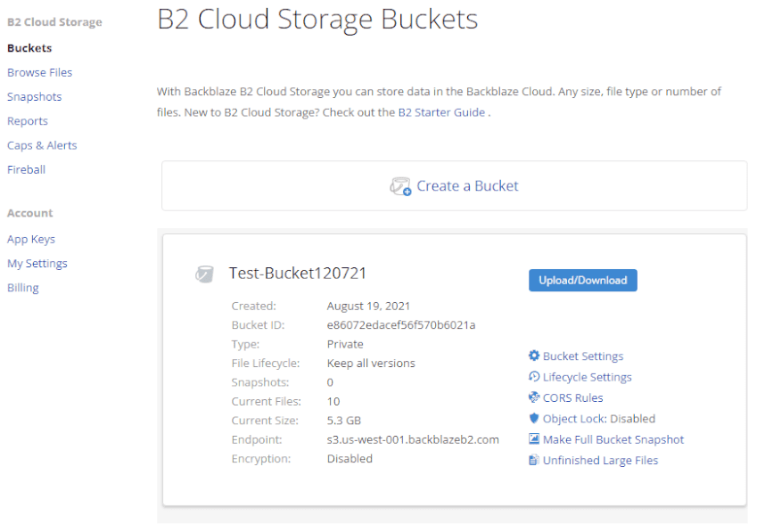This screenshot has width=765, height=532.
Task: Click the Object Lock shield icon
Action: [534, 419]
